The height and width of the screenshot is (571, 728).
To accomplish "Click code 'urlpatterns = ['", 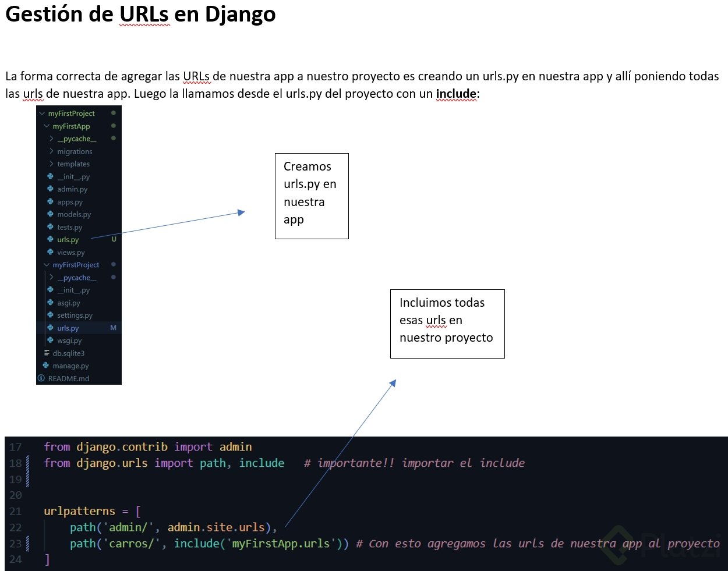I will [92, 511].
